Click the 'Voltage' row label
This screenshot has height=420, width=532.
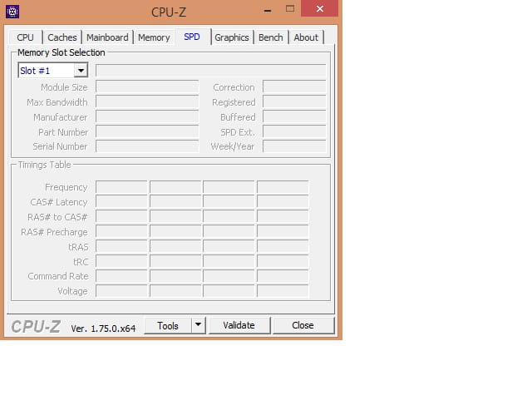click(72, 291)
